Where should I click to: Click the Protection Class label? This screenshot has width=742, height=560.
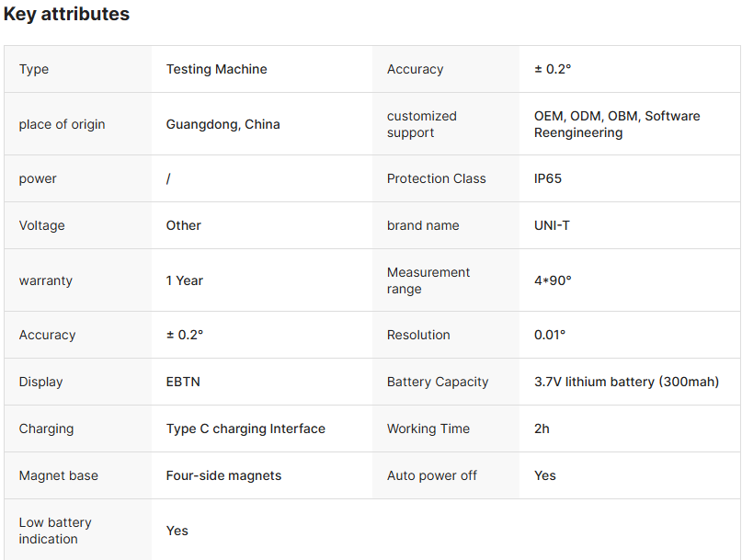(x=436, y=178)
